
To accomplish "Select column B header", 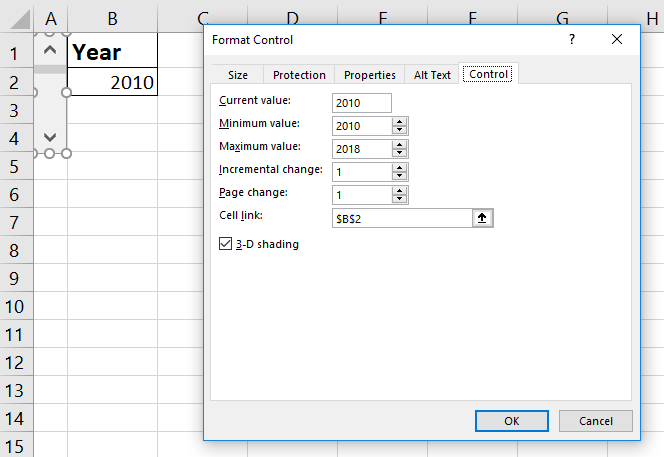I will tap(112, 18).
